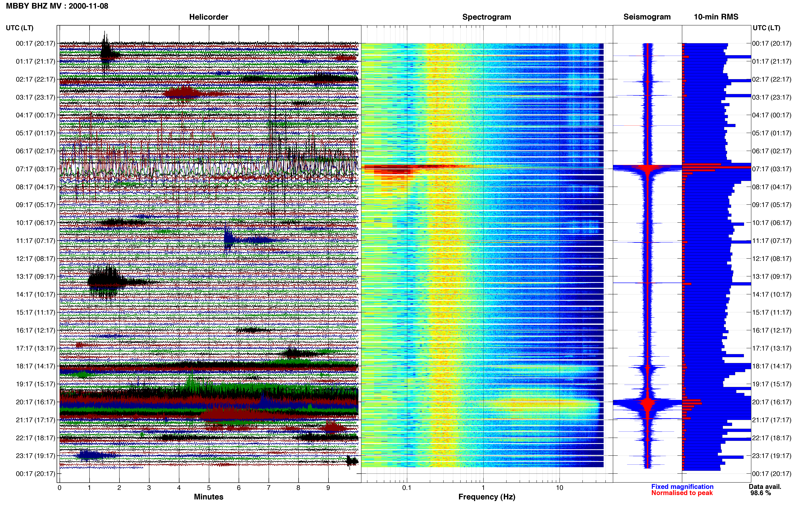Image resolution: width=812 pixels, height=508 pixels.
Task: Click left time label '13:17 (09:17)'
Action: click(35, 277)
